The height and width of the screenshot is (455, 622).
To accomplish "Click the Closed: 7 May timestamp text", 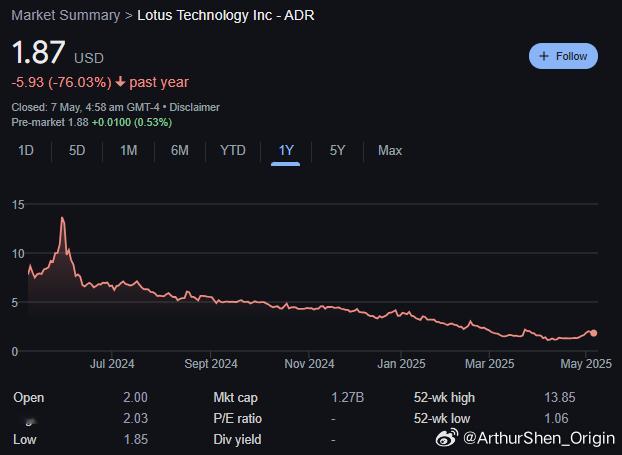I will [87, 107].
